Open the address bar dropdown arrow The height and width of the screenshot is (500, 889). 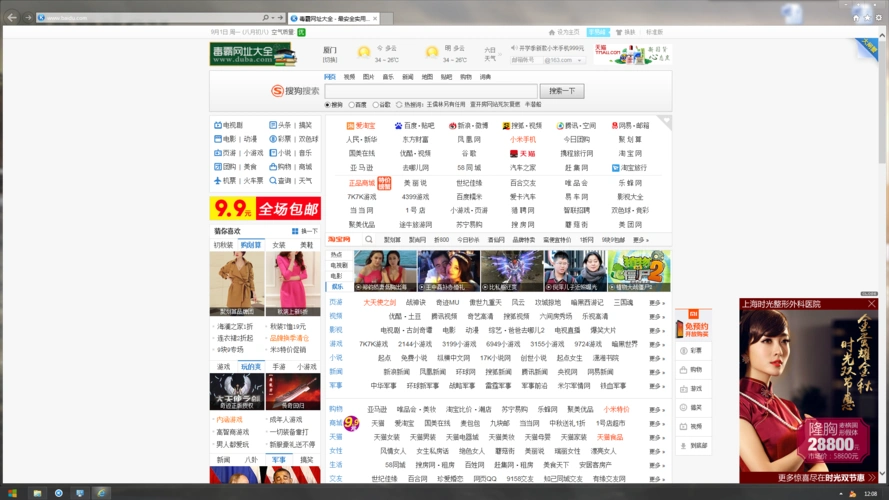pyautogui.click(x=273, y=18)
